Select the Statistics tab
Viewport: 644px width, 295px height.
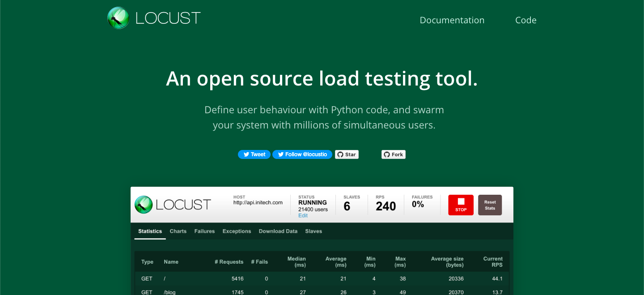tap(150, 231)
